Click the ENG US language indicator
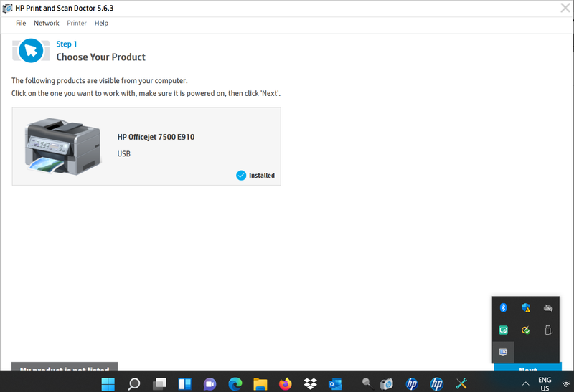Screen dimensions: 574x392 click(x=545, y=384)
